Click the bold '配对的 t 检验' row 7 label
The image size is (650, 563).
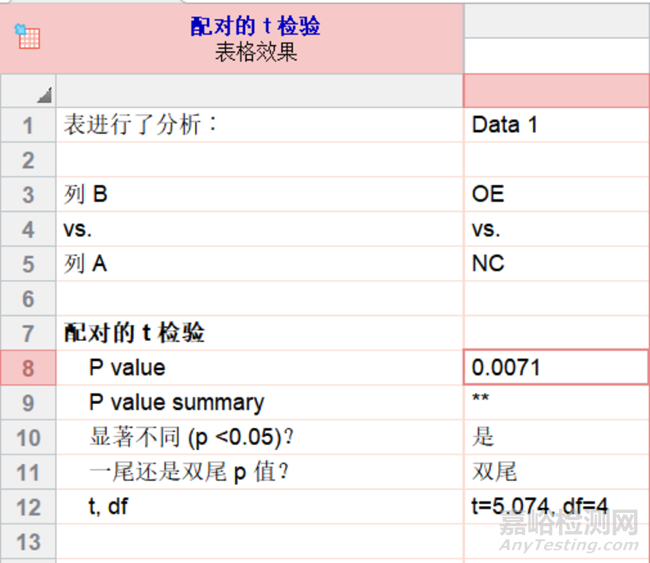pyautogui.click(x=135, y=333)
